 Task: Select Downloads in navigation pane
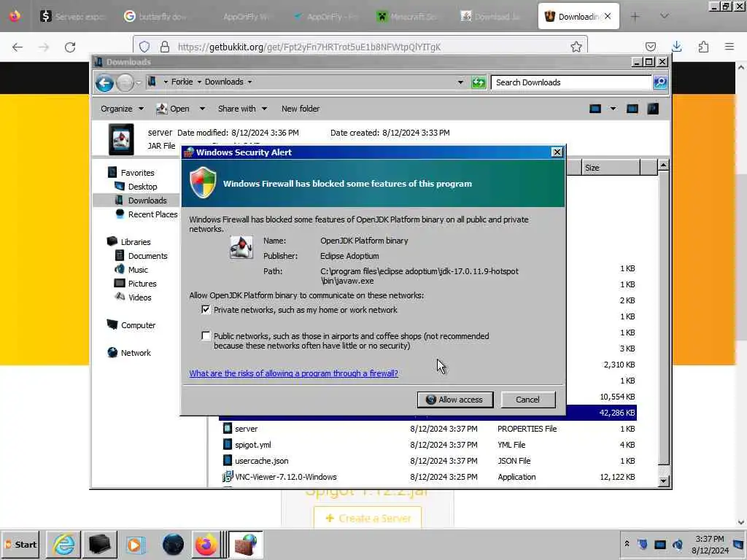click(x=147, y=200)
